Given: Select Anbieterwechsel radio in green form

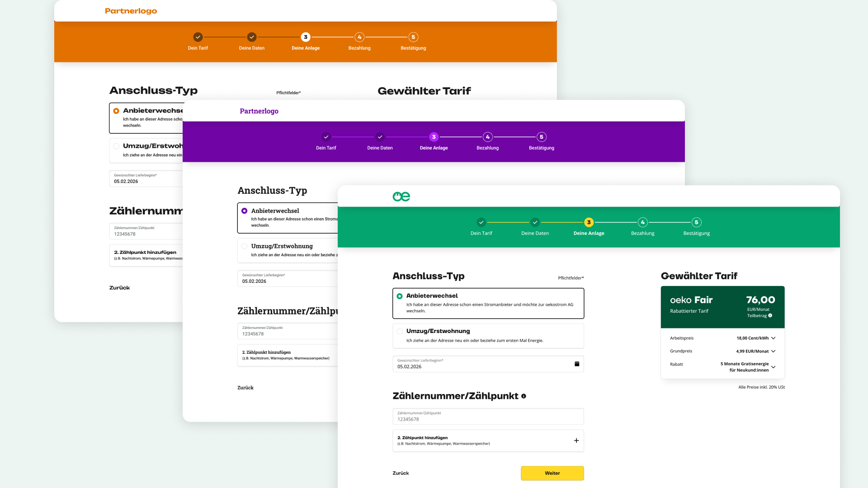Looking at the screenshot, I should coord(400,296).
